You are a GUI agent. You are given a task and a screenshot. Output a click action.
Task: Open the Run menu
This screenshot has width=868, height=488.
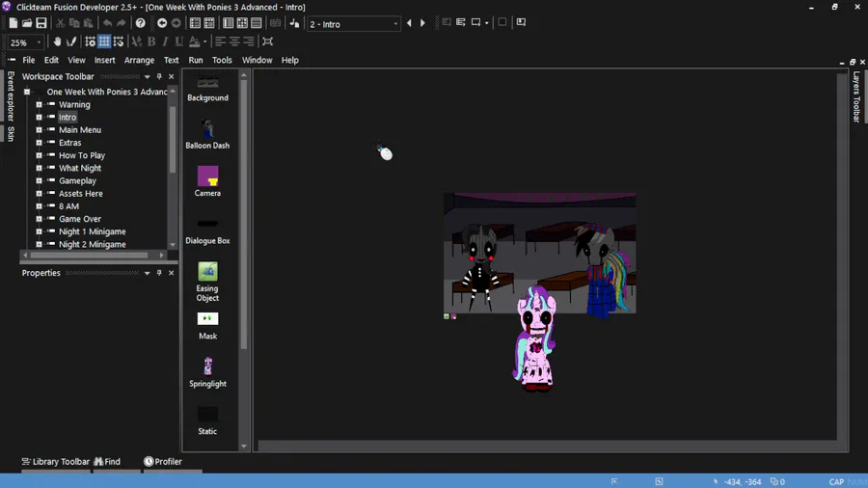coord(196,60)
